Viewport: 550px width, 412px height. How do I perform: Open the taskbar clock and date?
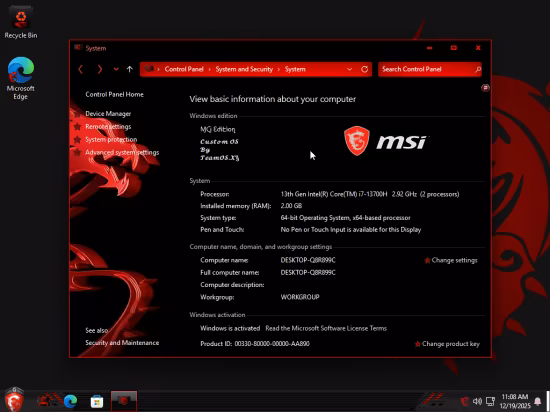[x=515, y=401]
